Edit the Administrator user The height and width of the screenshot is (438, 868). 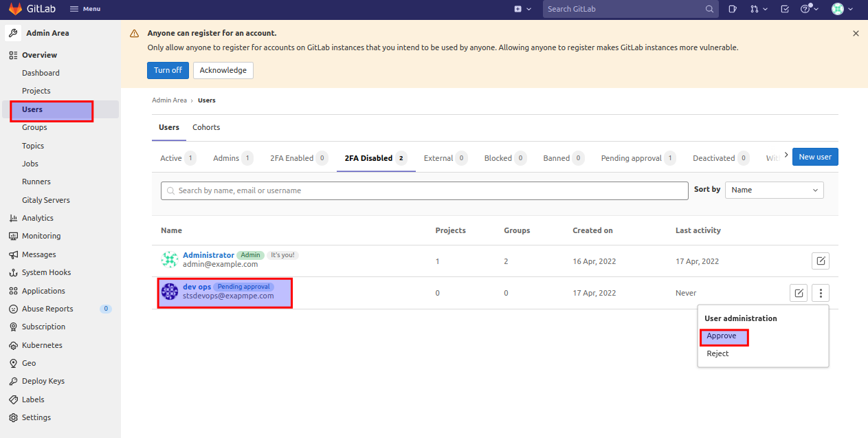click(x=821, y=261)
